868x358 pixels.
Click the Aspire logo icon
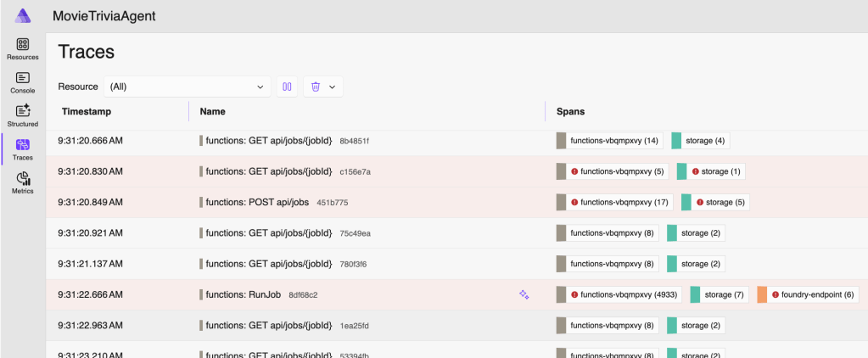[x=23, y=16]
